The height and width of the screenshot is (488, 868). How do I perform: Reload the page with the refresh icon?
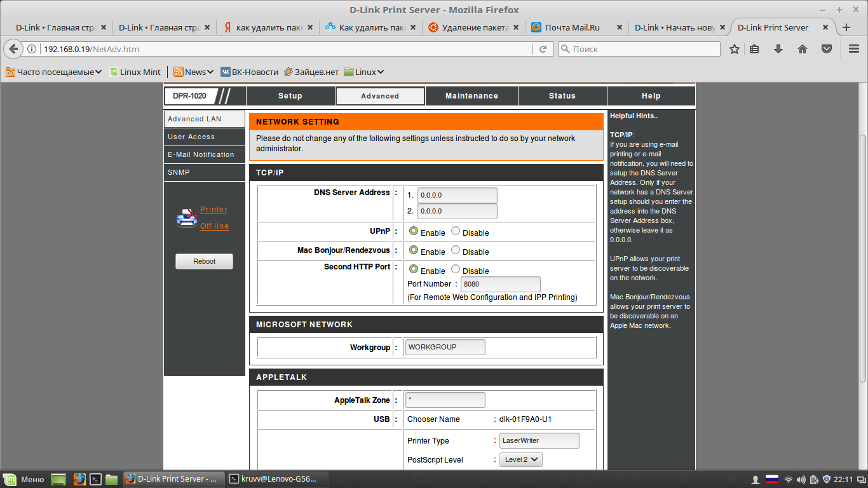[543, 49]
